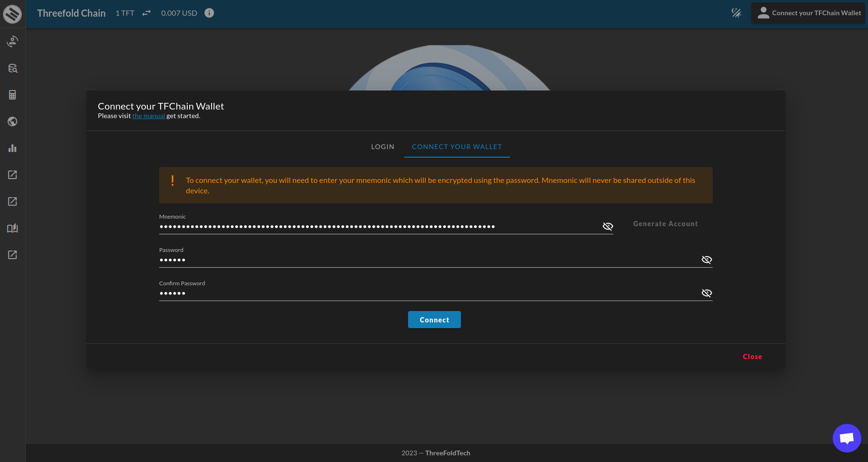This screenshot has height=462, width=868.
Task: Click the ThreeFoldTech footer text
Action: tap(448, 453)
